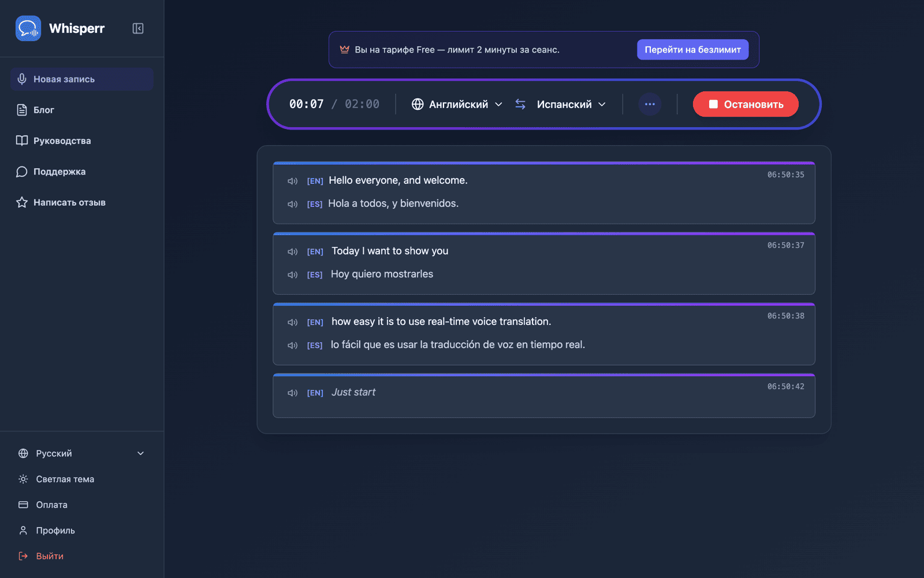Click the globe icon next to Английский
The image size is (924, 578).
point(418,104)
